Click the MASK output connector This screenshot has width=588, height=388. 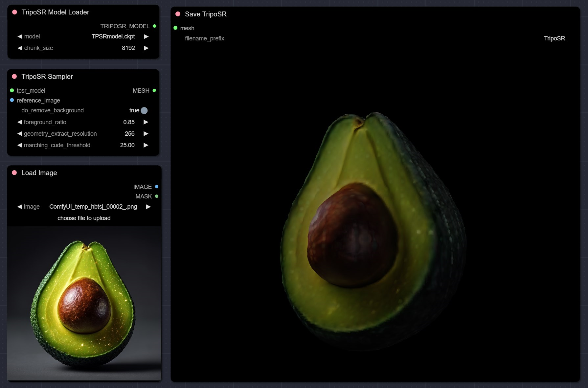point(156,196)
